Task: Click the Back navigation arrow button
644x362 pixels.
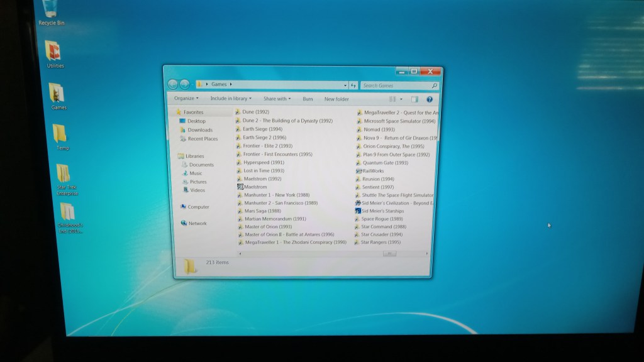Action: (172, 84)
